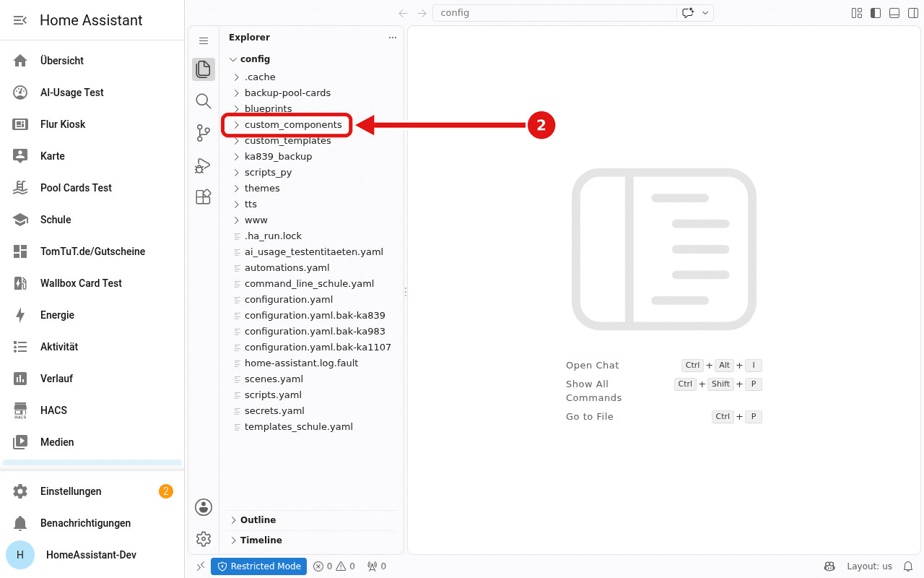
Task: Open the Search view icon
Action: coord(204,101)
